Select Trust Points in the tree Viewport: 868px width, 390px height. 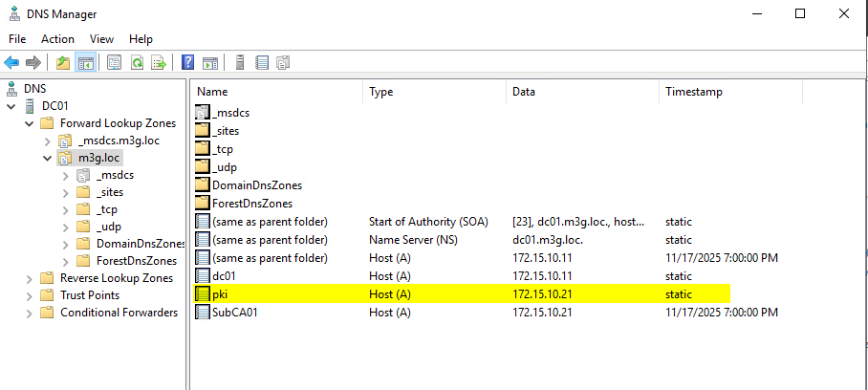(x=89, y=295)
